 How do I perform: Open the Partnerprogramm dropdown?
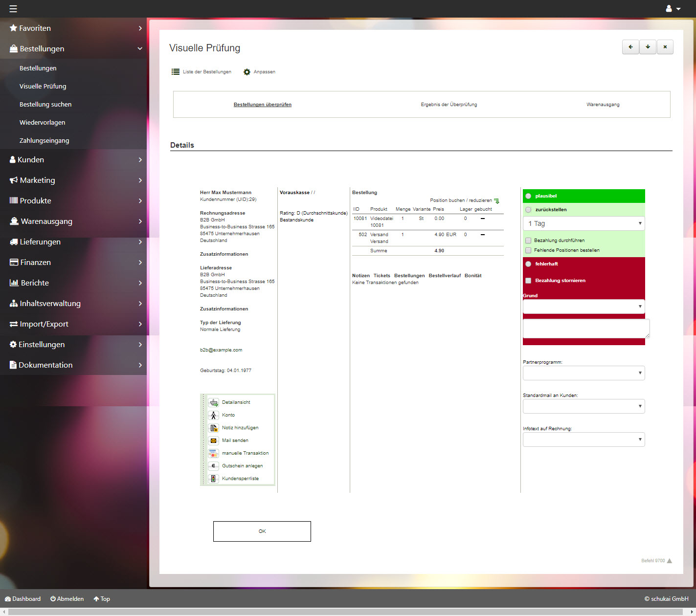pos(584,373)
